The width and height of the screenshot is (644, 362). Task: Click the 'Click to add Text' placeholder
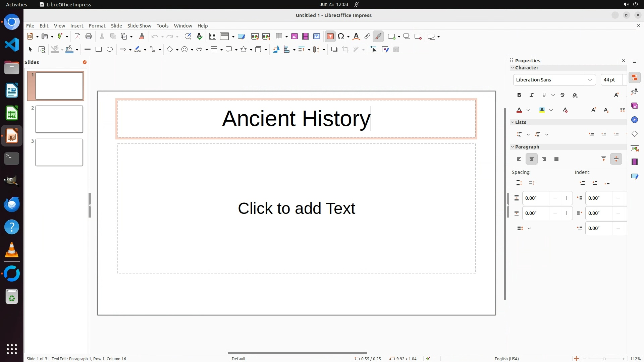tap(296, 208)
